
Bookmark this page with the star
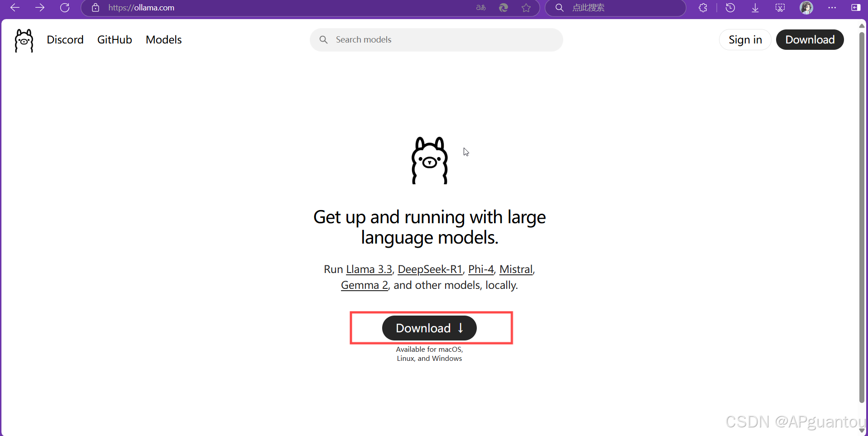coord(526,8)
